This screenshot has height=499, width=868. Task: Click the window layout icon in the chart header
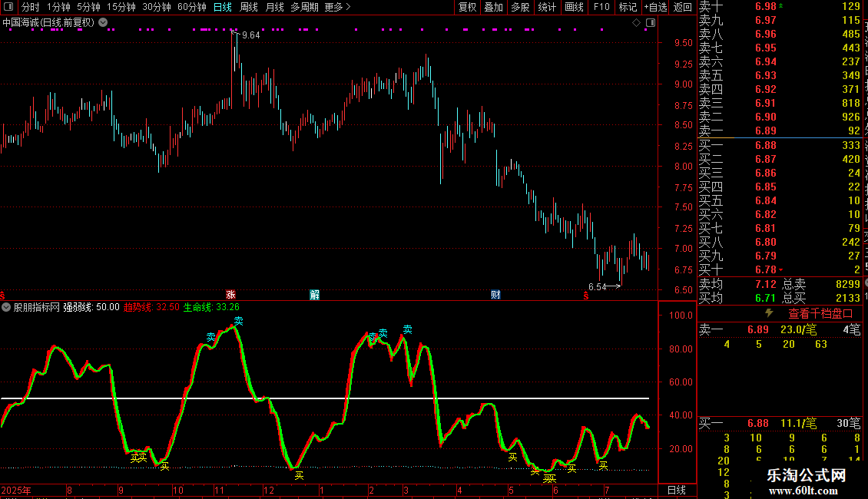(651, 23)
